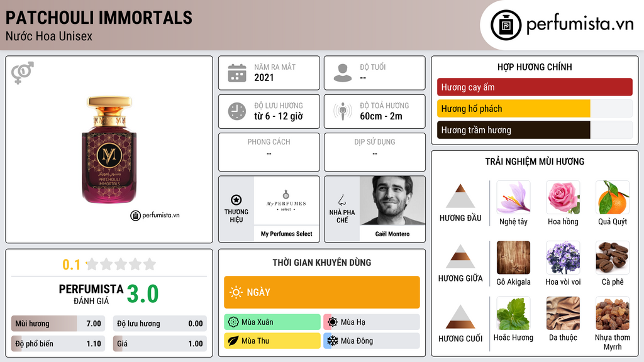Image resolution: width=644 pixels, height=362 pixels.
Task: Click the Hương giữa pyramid icon
Action: [460, 256]
